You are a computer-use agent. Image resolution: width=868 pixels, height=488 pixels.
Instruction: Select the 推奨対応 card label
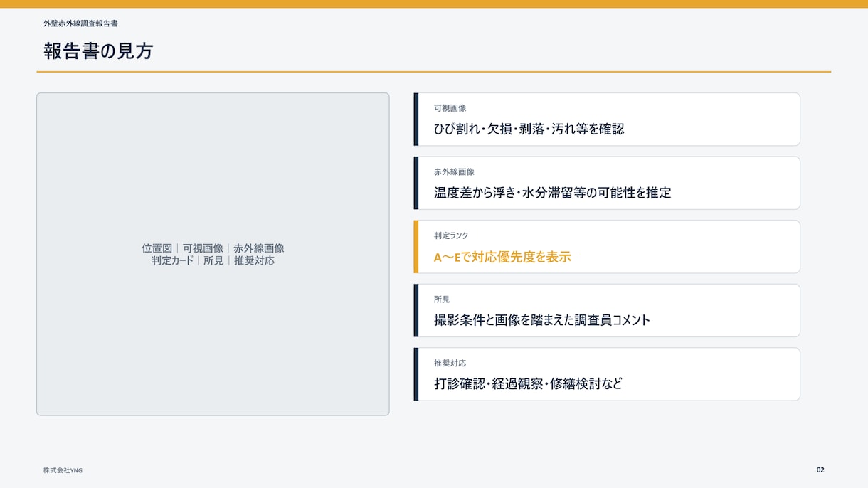coord(450,363)
